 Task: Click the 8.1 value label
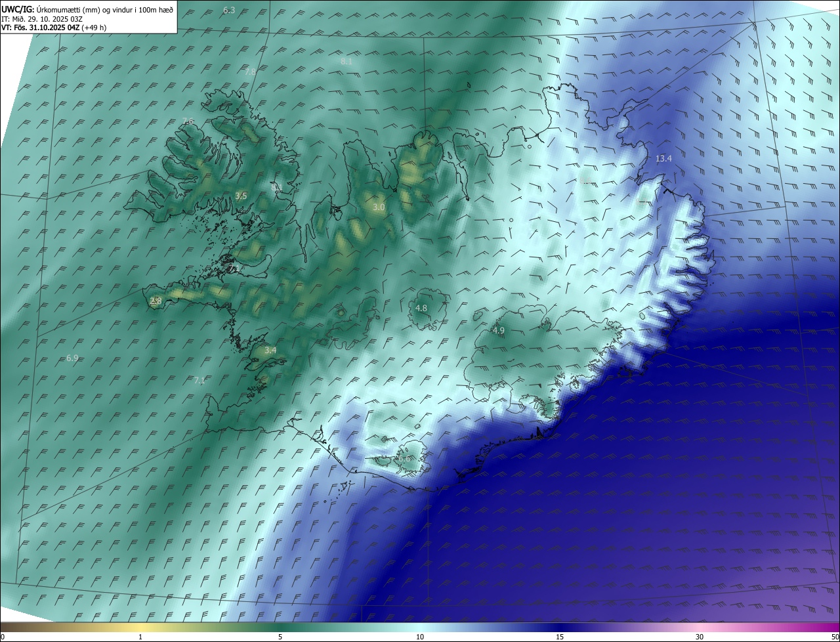pos(346,61)
